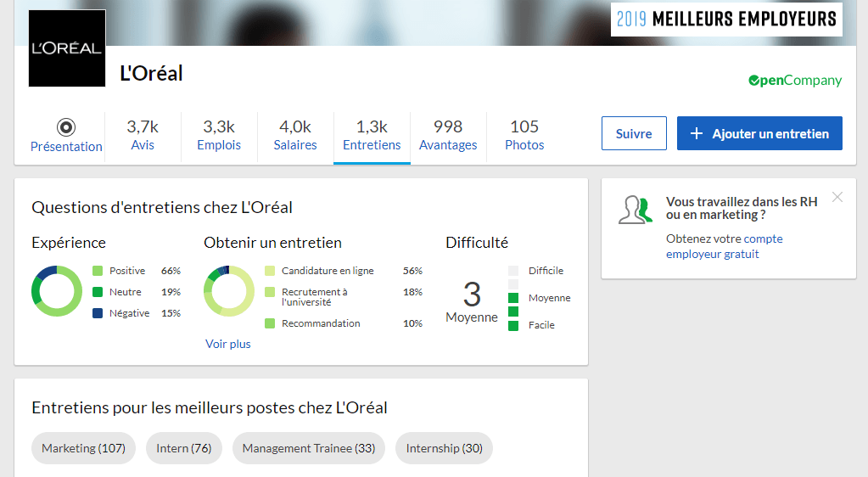
Task: Expand interview sources with Voir plus
Action: [x=228, y=344]
